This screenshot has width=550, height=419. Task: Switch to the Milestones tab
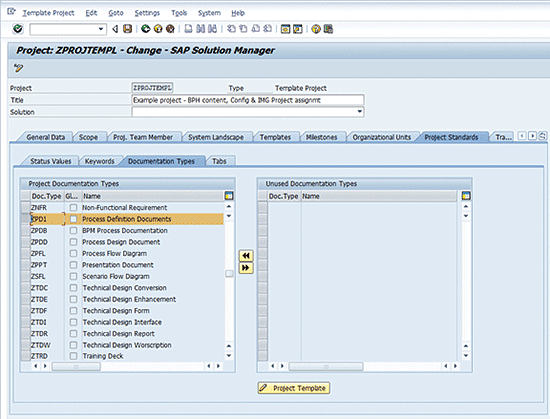[321, 137]
